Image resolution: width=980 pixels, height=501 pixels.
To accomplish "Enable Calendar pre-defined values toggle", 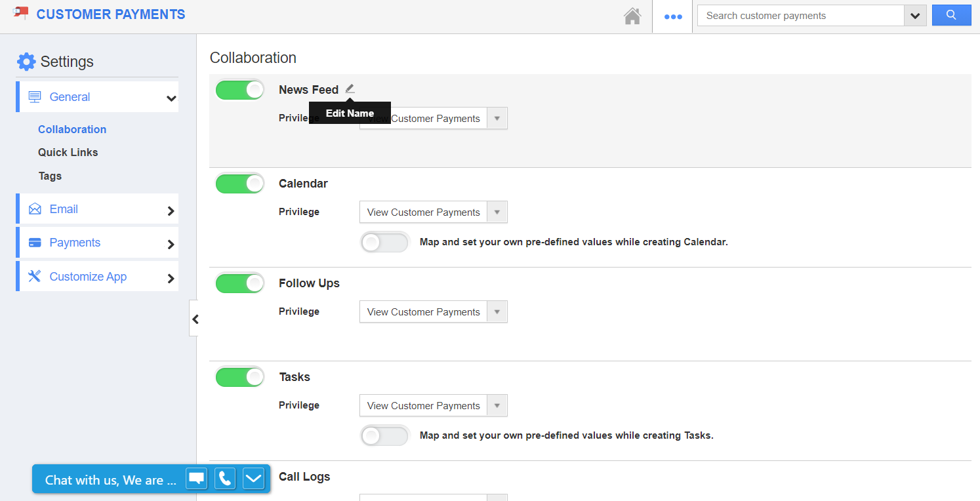I will click(x=384, y=243).
